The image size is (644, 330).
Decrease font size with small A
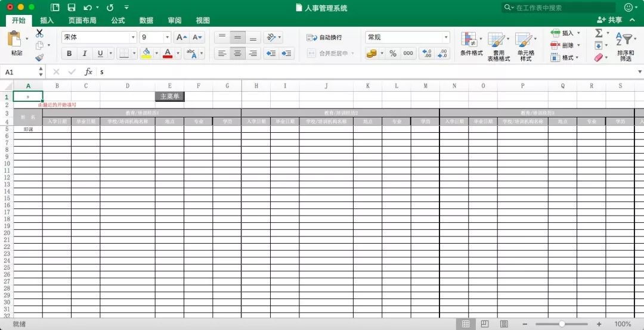point(197,38)
